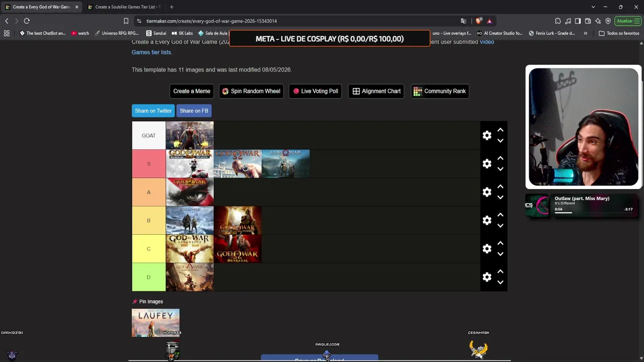Select the third game cover in S tier
The height and width of the screenshot is (362, 644).
pyautogui.click(x=285, y=164)
